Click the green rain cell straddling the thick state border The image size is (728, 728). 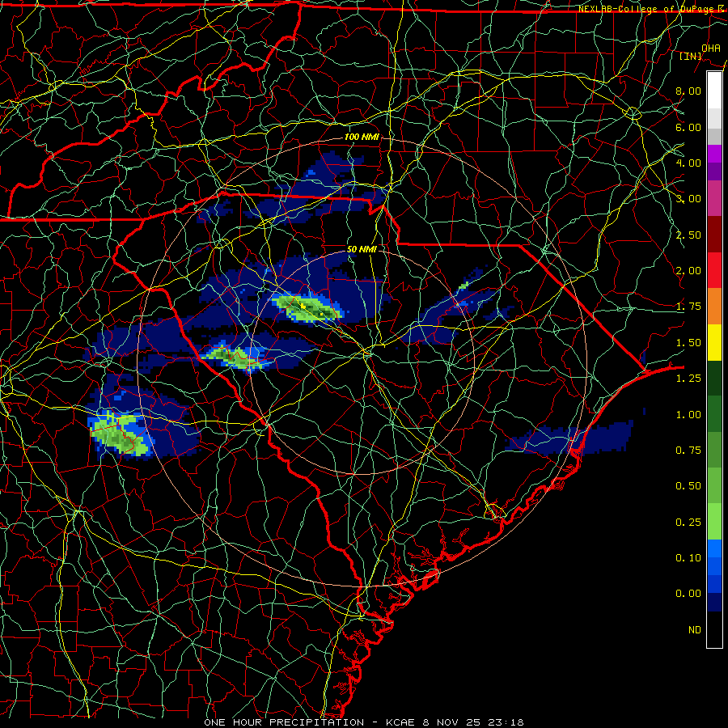pyautogui.click(x=234, y=357)
